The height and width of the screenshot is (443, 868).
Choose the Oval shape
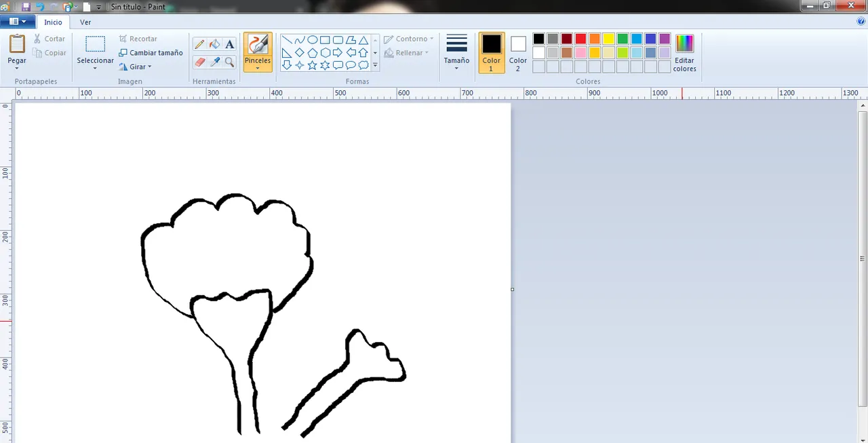(x=313, y=40)
